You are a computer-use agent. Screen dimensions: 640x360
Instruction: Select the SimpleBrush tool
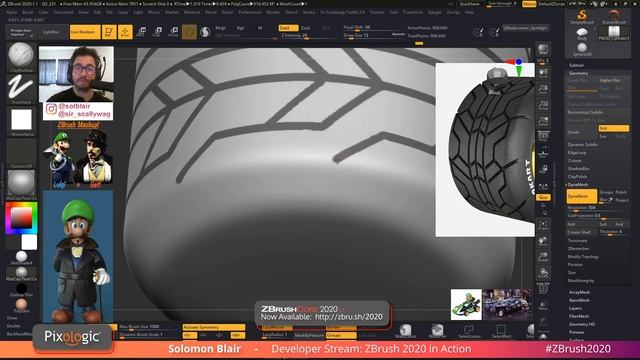582,17
